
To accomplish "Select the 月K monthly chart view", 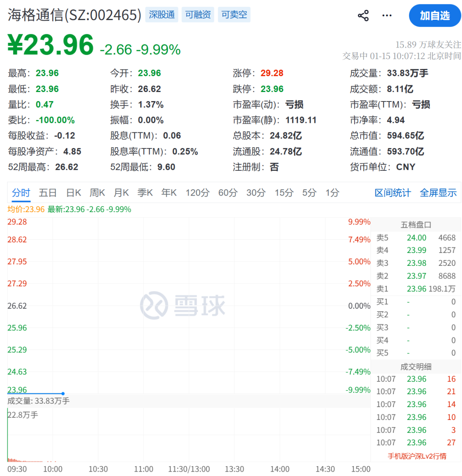I will (121, 193).
